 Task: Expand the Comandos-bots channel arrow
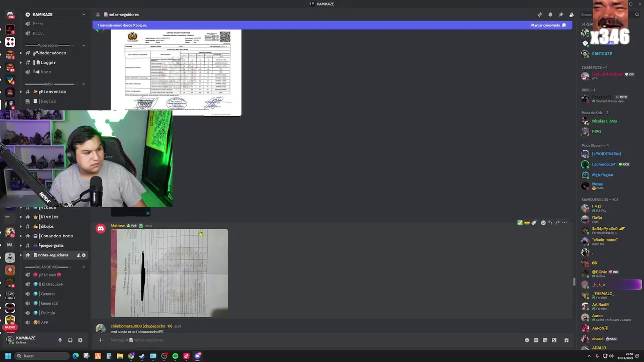(x=21, y=236)
